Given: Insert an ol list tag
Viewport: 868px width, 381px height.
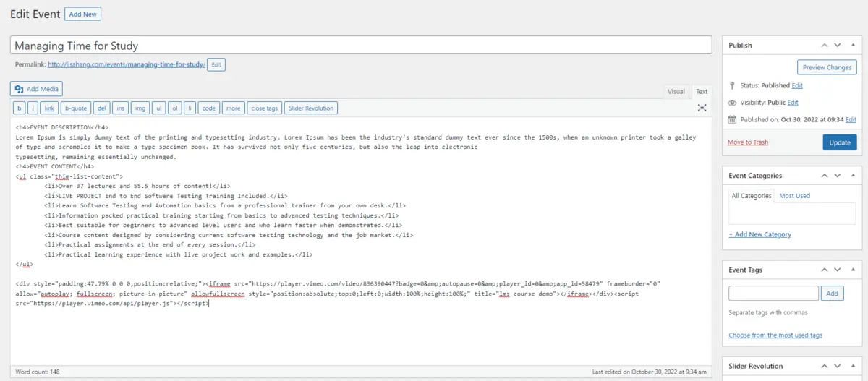Looking at the screenshot, I should click(x=174, y=108).
